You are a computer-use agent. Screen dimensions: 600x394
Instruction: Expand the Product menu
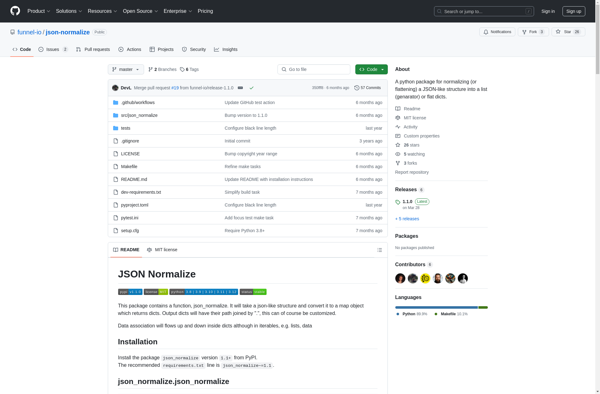tap(38, 11)
